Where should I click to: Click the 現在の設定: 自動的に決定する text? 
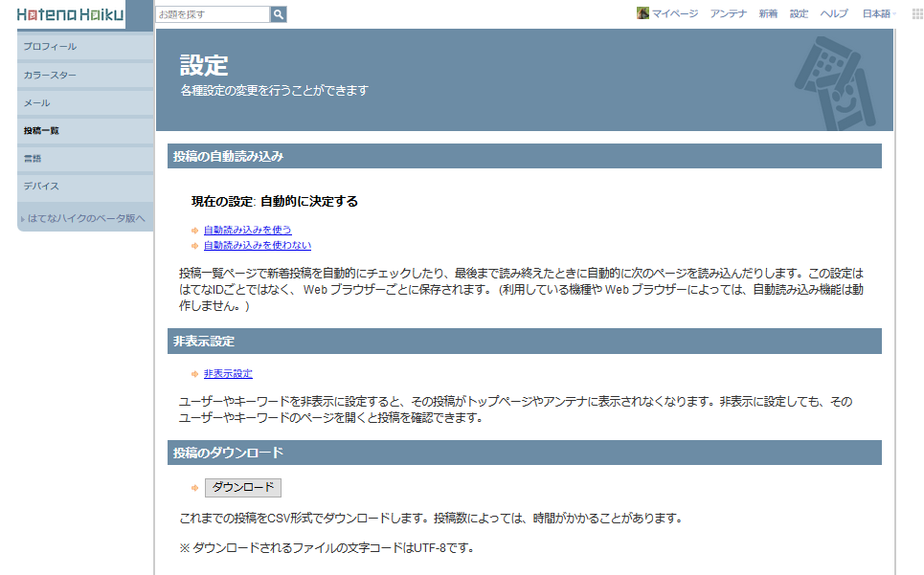(x=275, y=201)
